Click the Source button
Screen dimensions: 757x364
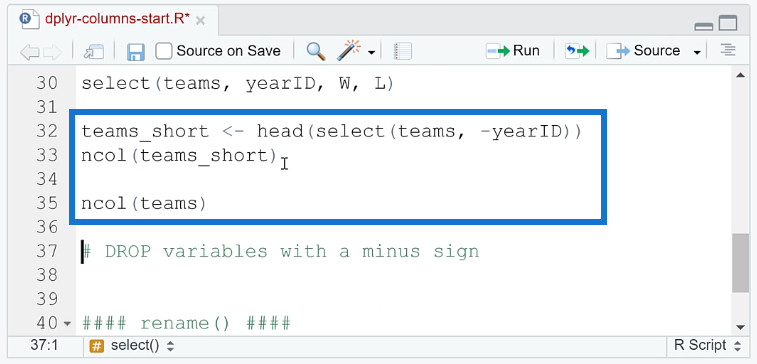(x=643, y=51)
